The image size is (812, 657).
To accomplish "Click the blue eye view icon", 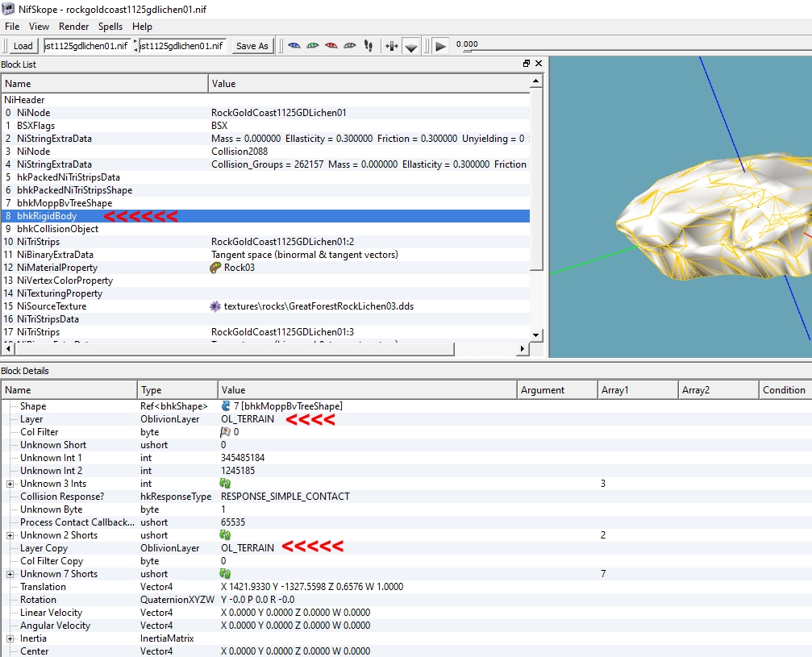I will [x=294, y=46].
